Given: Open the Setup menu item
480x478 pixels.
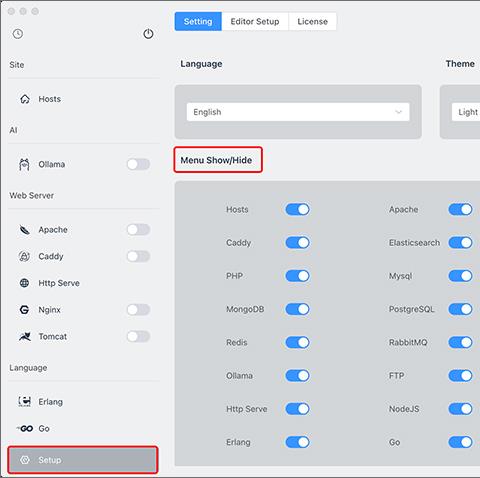Looking at the screenshot, I should coord(83,460).
